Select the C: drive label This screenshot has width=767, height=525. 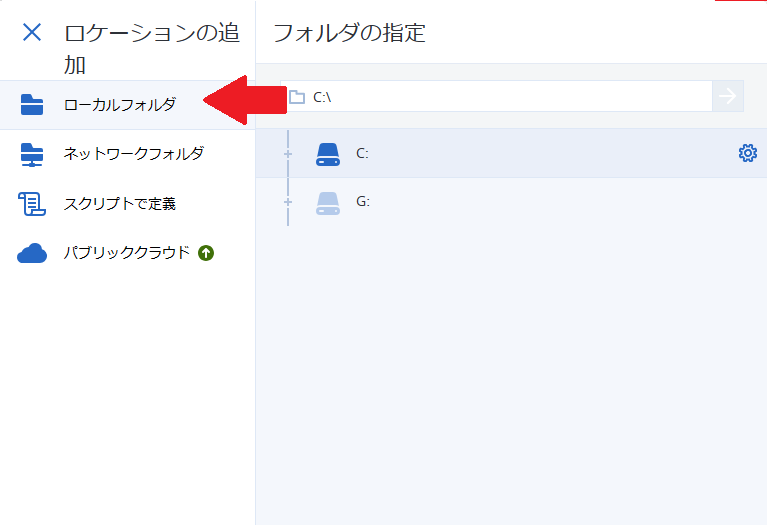(x=362, y=154)
